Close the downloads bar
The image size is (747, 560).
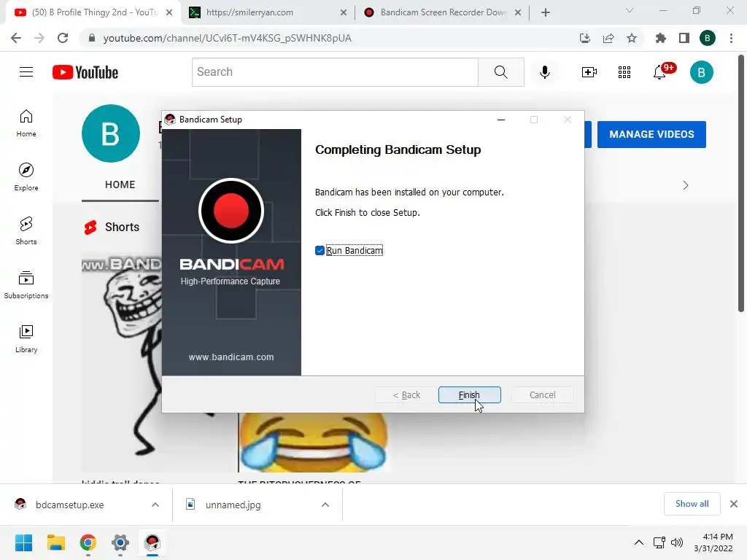point(734,504)
